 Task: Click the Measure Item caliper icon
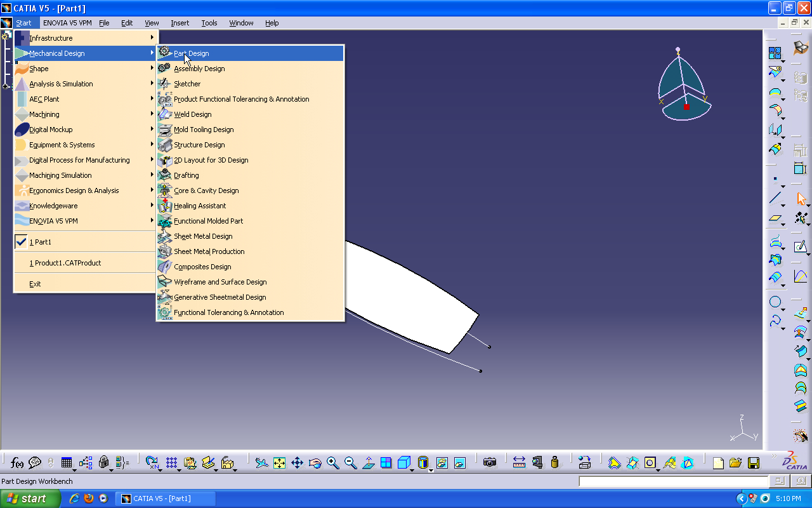(537, 463)
